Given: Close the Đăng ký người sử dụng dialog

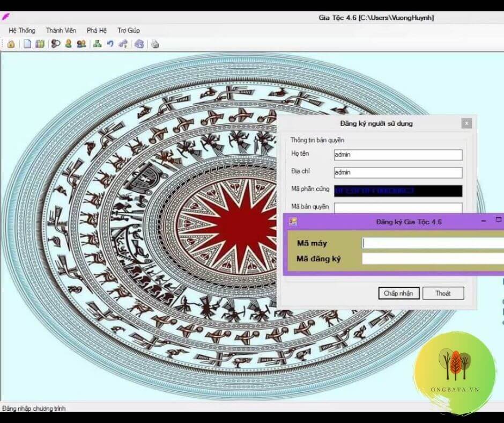Looking at the screenshot, I should tap(466, 123).
